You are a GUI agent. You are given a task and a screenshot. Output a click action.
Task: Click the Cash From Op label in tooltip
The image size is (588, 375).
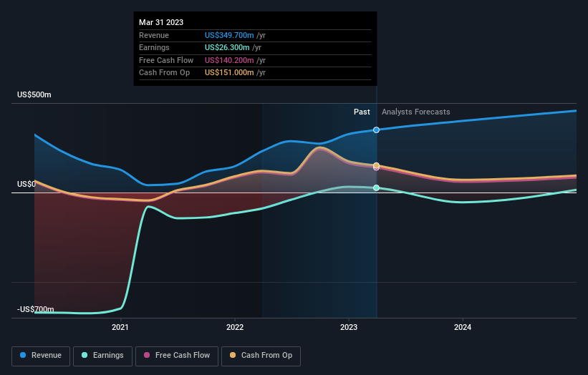164,73
